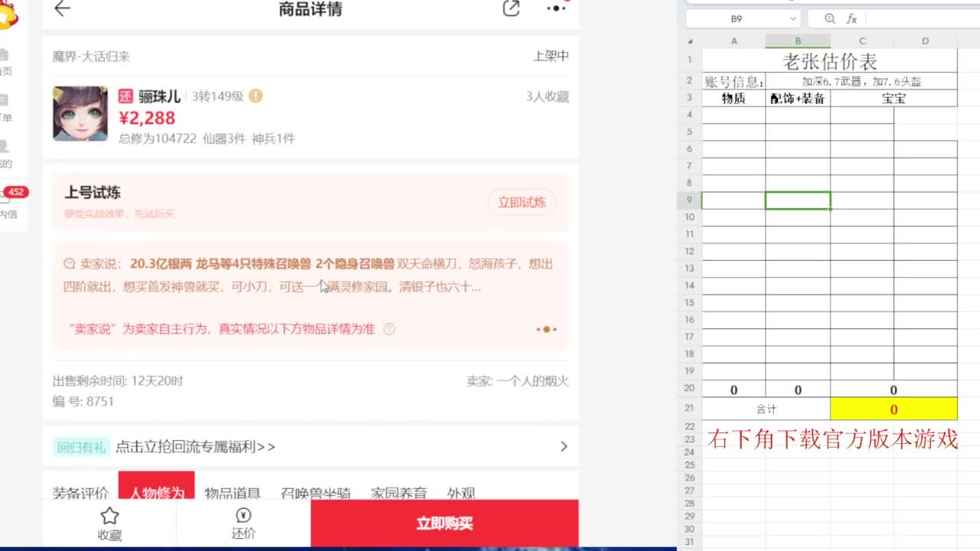Click the selected cell B9

click(x=798, y=201)
